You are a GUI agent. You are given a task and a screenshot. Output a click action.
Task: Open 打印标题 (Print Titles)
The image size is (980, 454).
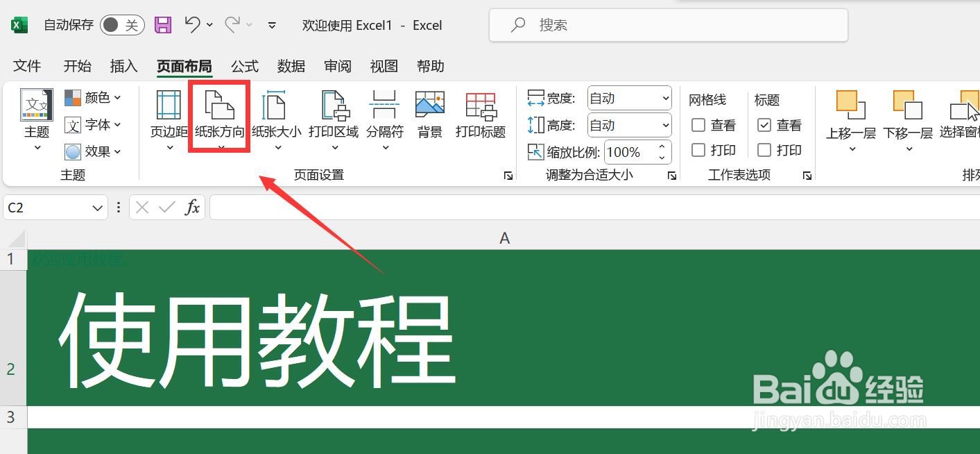click(x=480, y=115)
